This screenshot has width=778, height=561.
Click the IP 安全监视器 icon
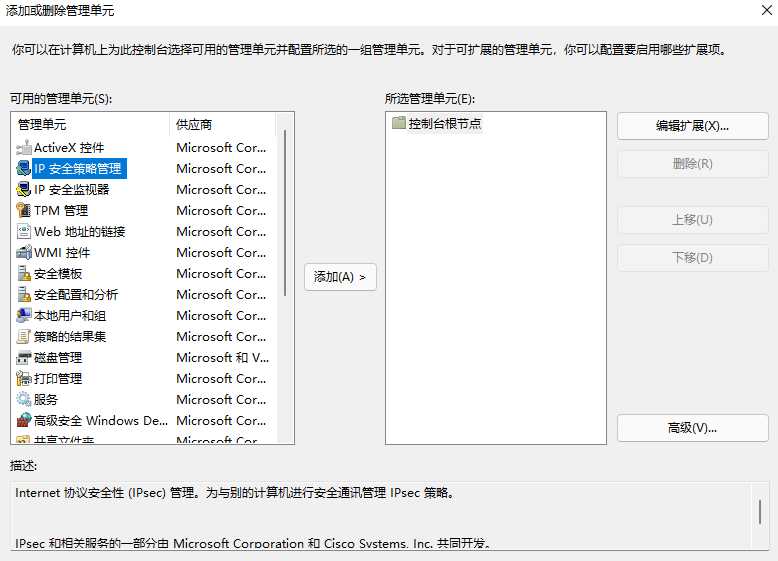coord(23,189)
